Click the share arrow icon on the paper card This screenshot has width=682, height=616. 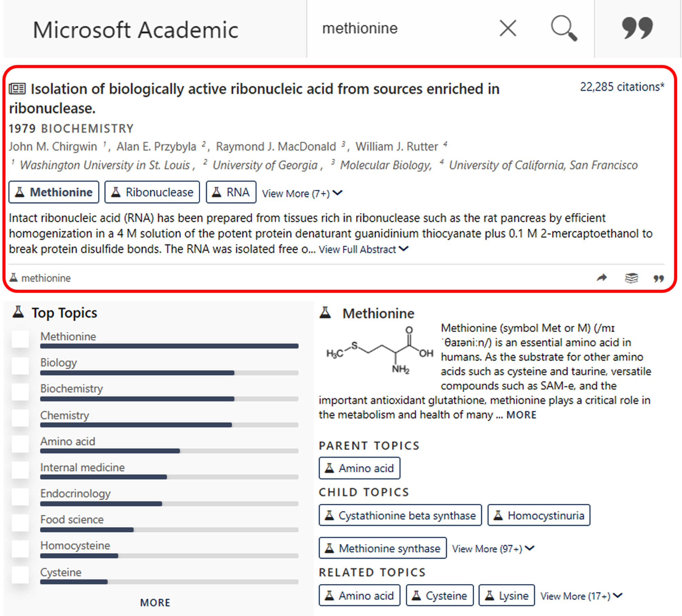click(602, 278)
